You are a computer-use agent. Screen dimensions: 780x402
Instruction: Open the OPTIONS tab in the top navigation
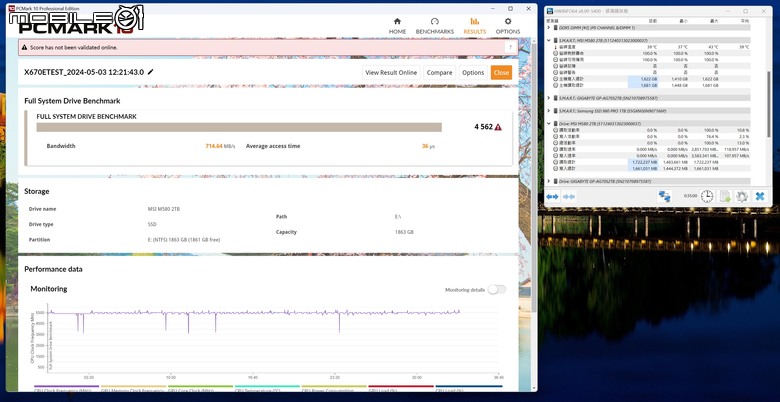(x=507, y=26)
